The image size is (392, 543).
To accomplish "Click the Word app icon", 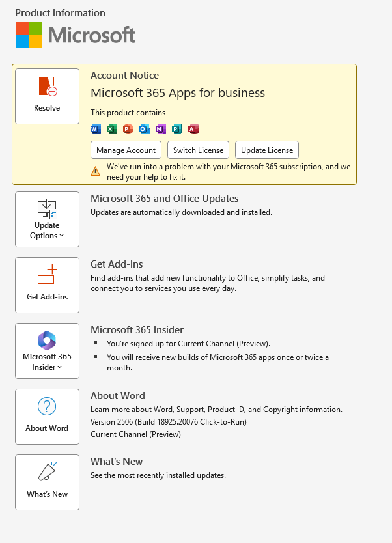I will pyautogui.click(x=96, y=128).
